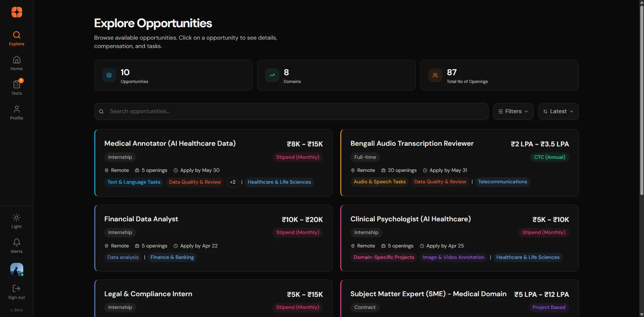Click Remote location icon on Bengali card
This screenshot has width=644, height=317.
tap(353, 171)
